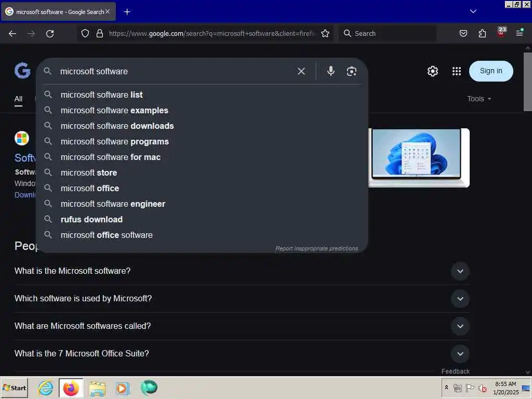Click the taskbar clock showing 8:55 AM
The width and height of the screenshot is (532, 399).
506,388
